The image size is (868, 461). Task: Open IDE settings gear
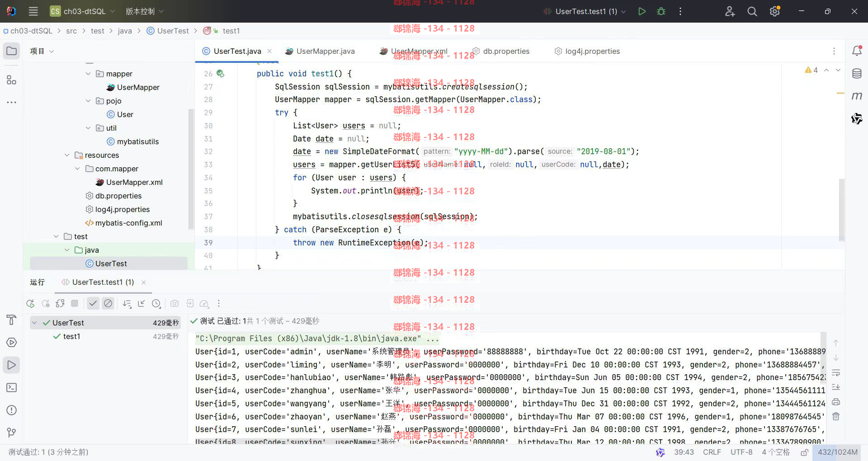[x=775, y=11]
